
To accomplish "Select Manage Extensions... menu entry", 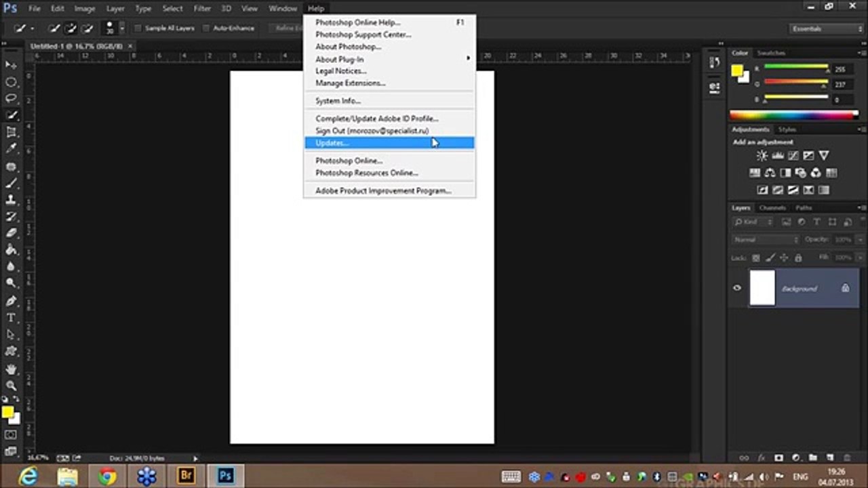I will coord(390,83).
